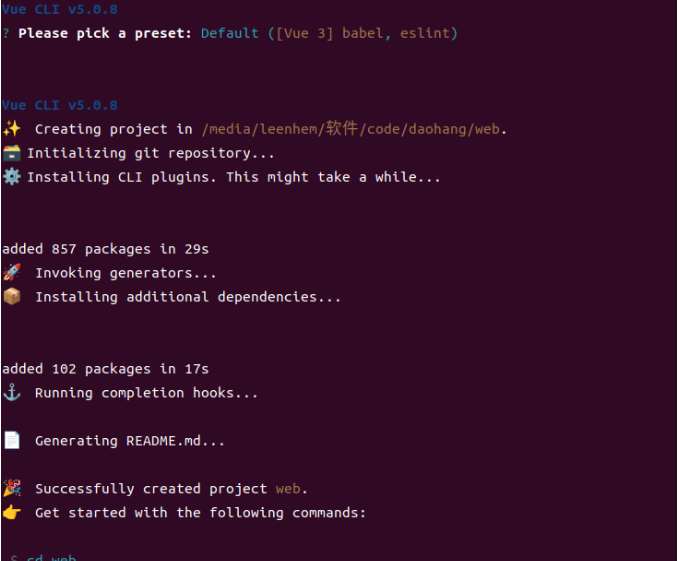Viewport: 679px width, 561px height.
Task: Click the top Vue CLI v5.0.8 header
Action: pos(59,9)
